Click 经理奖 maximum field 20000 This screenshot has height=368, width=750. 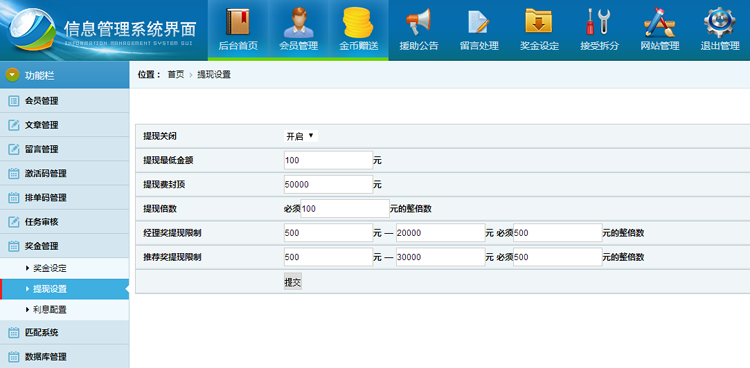441,233
